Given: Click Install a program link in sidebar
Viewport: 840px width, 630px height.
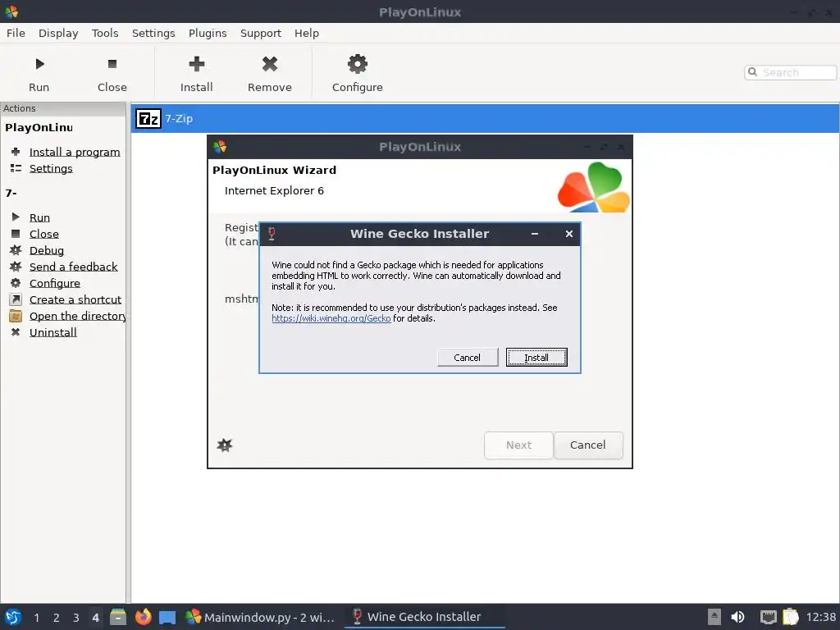Looking at the screenshot, I should (75, 152).
